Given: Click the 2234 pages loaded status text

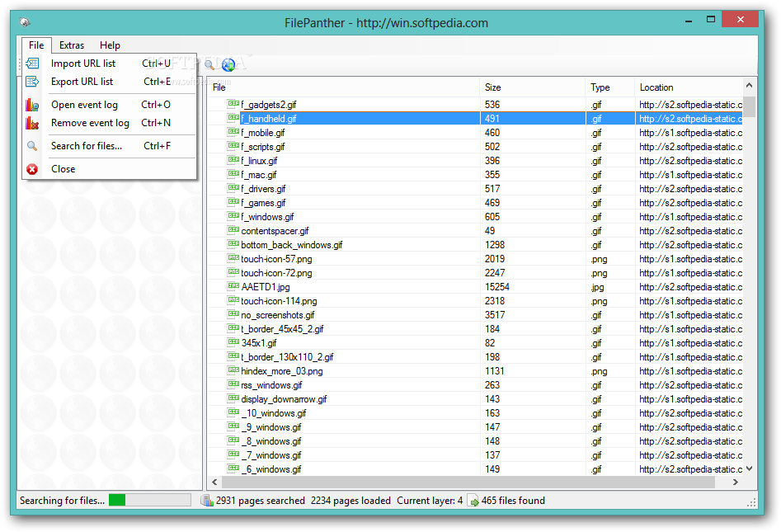Looking at the screenshot, I should 351,501.
